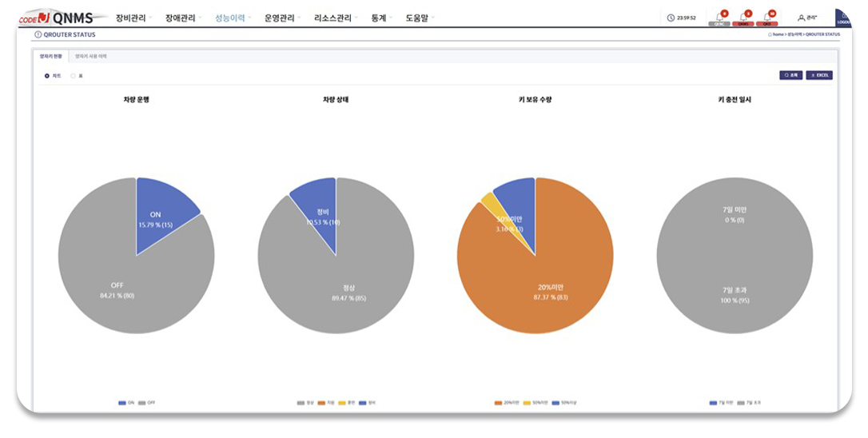Click the CODE QNMS logo
The image size is (868, 438).
tap(56, 18)
